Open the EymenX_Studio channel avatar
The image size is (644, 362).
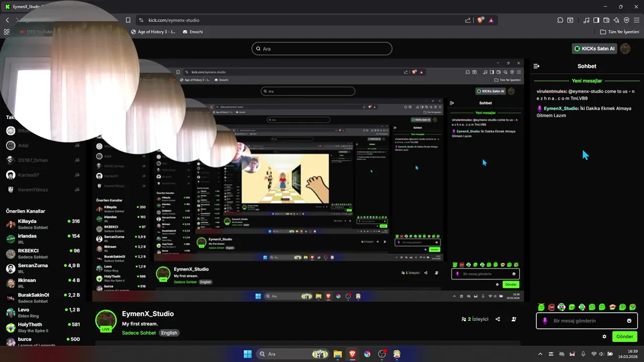click(x=106, y=321)
